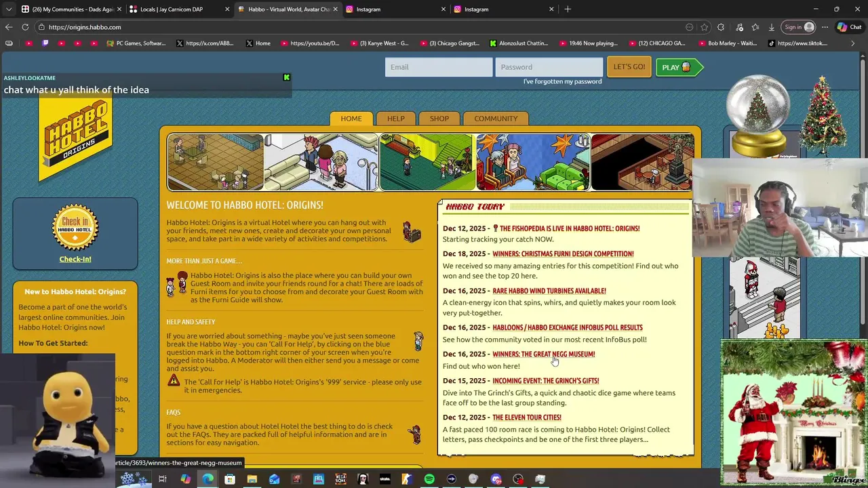Screen dimensions: 868x488
Task: Open Microsoft Edge in the taskbar
Action: coord(208,479)
